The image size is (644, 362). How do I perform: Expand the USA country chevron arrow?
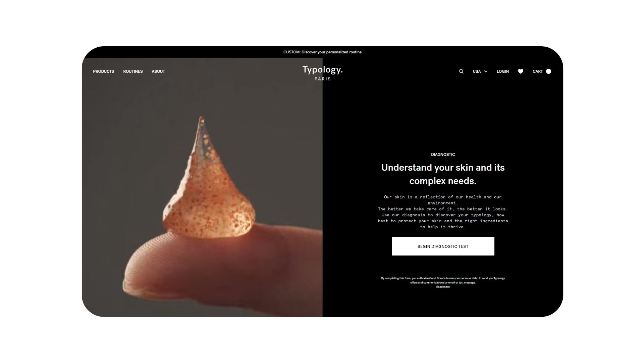[x=486, y=71]
